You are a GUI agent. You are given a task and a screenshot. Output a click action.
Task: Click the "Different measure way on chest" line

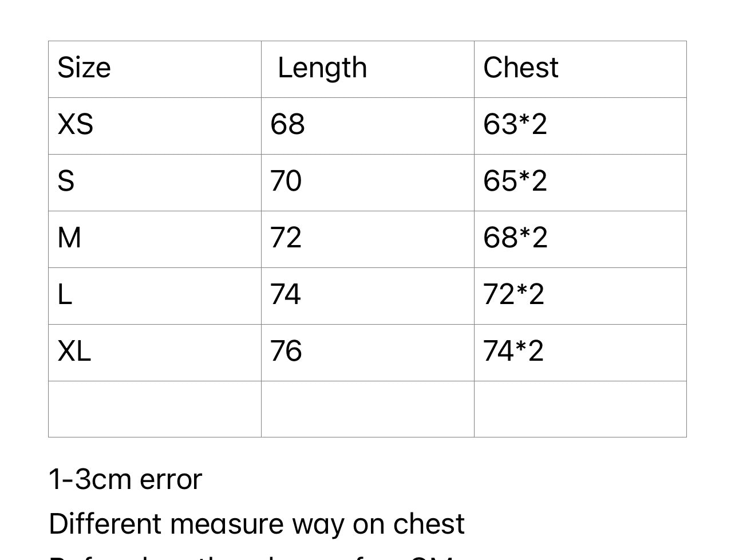pyautogui.click(x=256, y=524)
